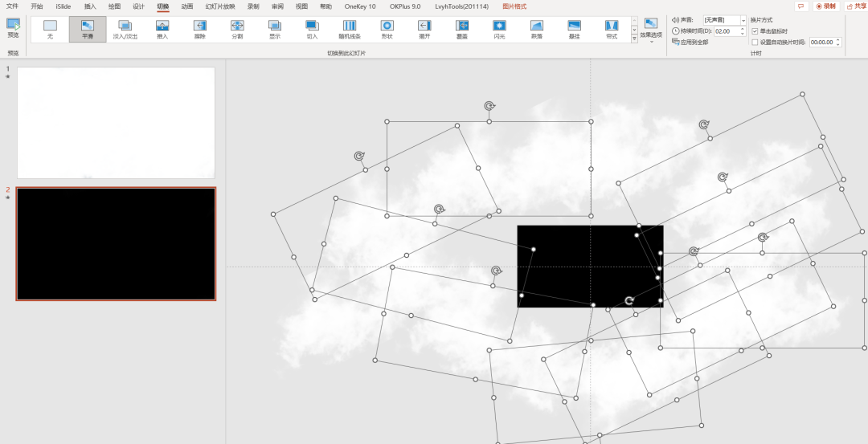Select the 平滑 morph transition
868x444 pixels.
tap(88, 29)
